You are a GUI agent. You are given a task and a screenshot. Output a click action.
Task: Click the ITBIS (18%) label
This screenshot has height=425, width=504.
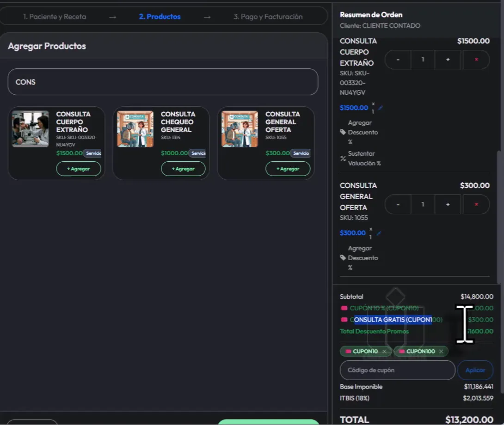pyautogui.click(x=355, y=398)
